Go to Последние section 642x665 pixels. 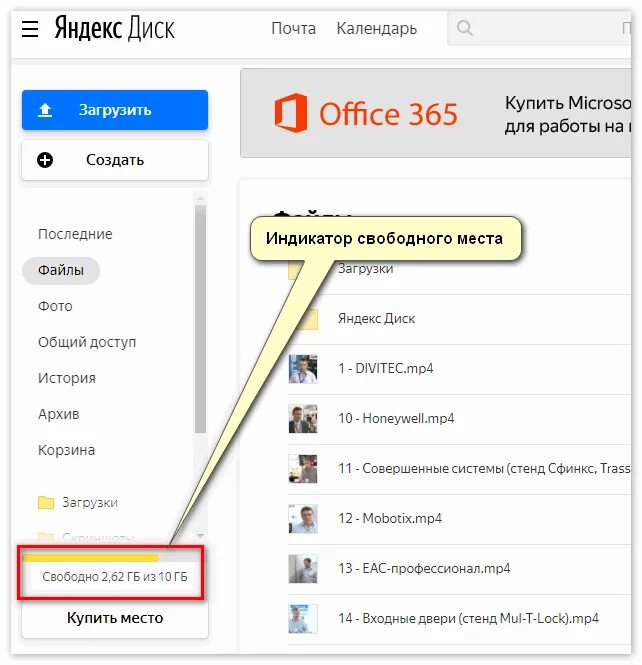75,234
